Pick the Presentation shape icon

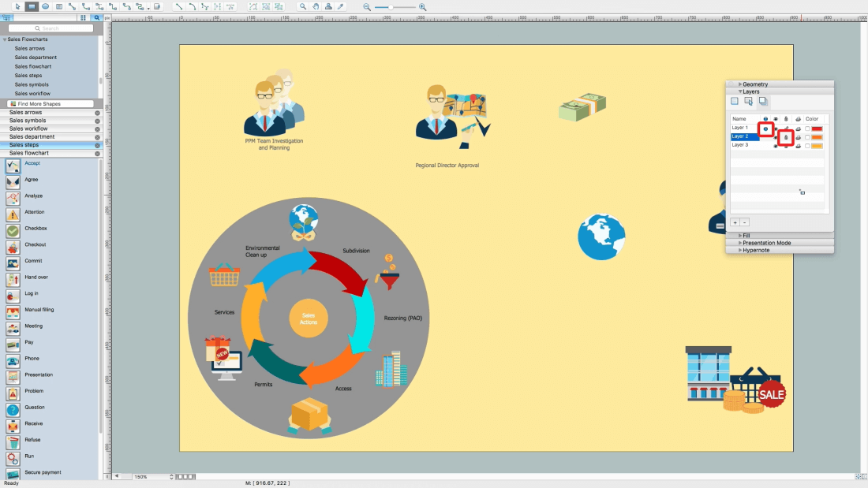point(13,378)
